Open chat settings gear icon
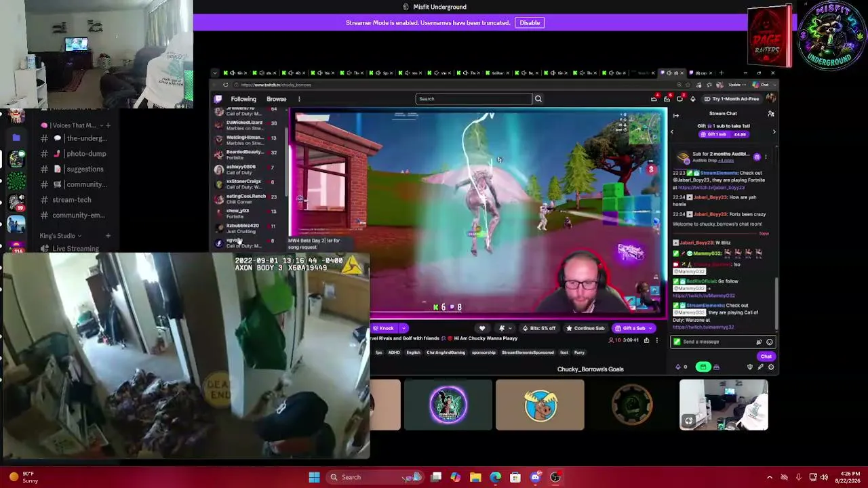868x488 pixels. click(x=771, y=367)
